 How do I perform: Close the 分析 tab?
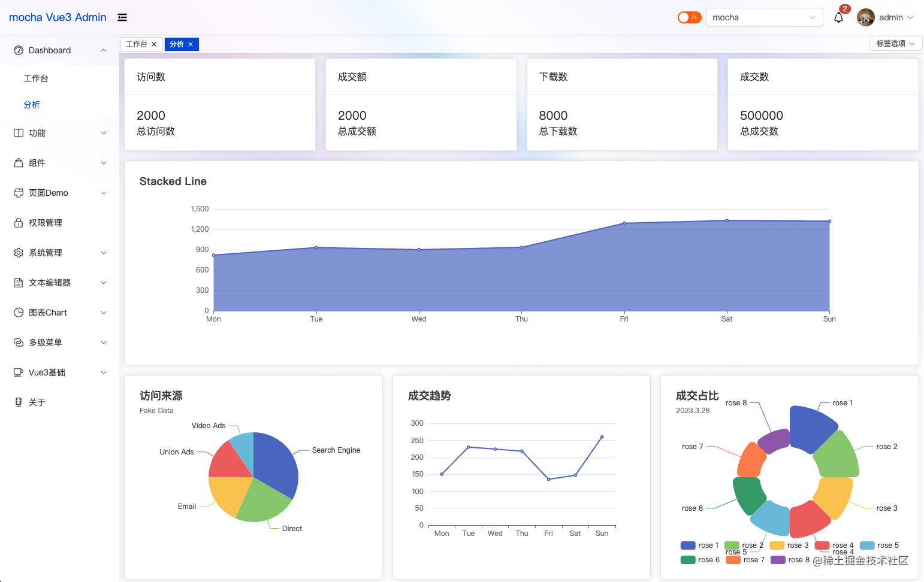(x=191, y=44)
